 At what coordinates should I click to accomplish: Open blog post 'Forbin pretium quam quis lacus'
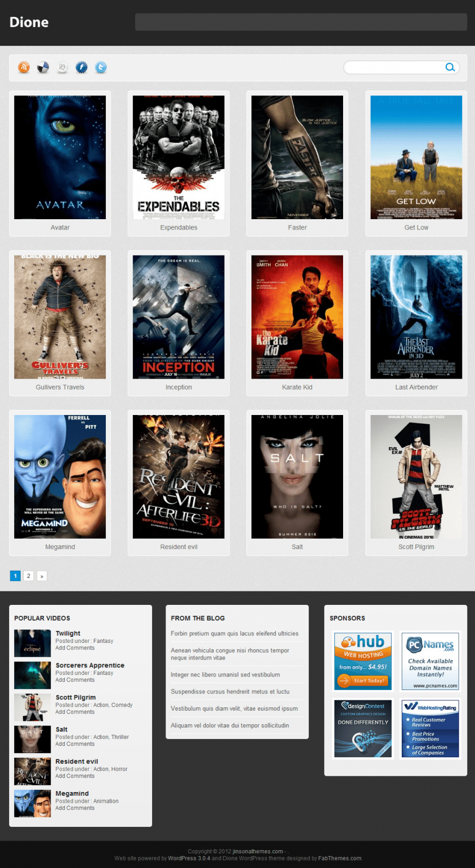tap(235, 634)
